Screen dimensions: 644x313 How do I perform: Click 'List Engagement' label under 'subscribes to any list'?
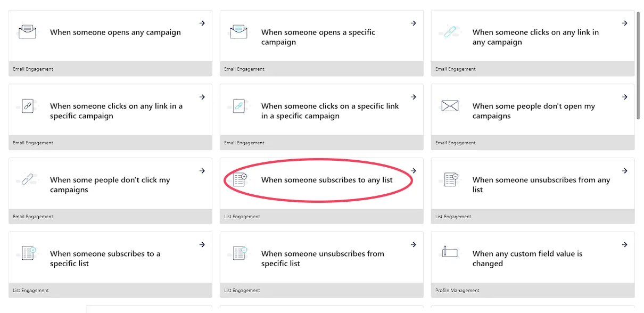coord(242,217)
